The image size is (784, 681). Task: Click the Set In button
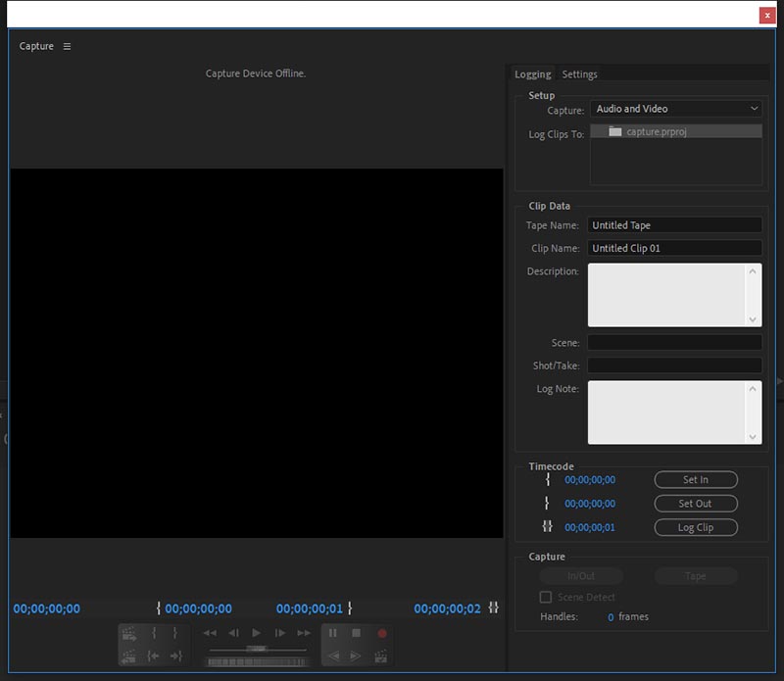(696, 480)
